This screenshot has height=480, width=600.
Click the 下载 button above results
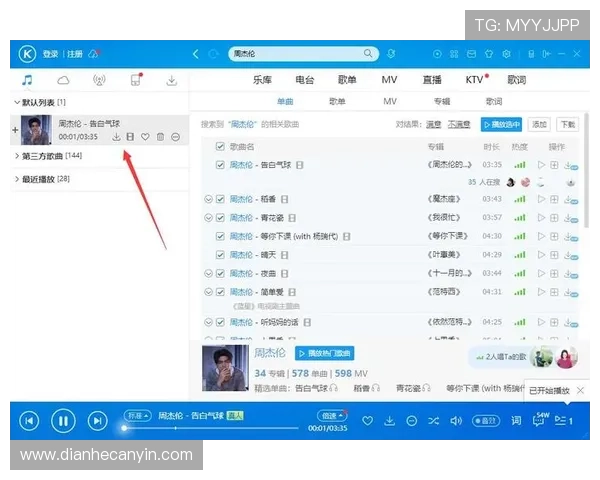567,124
